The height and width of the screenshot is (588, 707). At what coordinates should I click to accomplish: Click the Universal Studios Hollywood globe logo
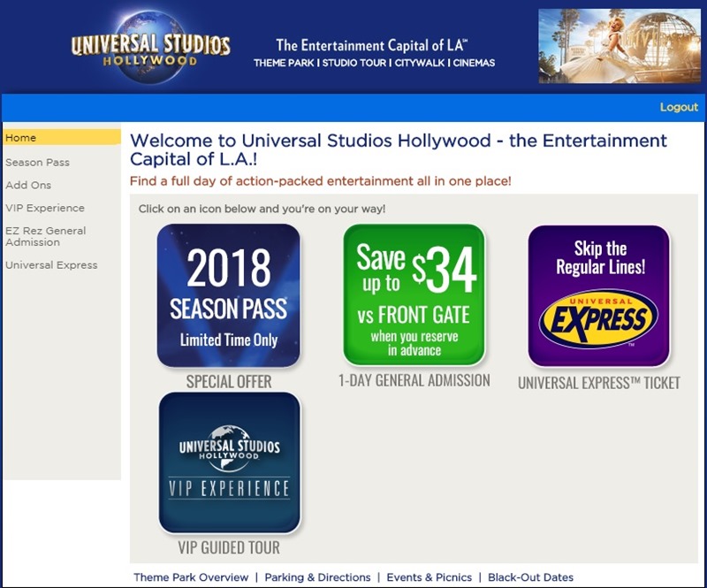(150, 47)
